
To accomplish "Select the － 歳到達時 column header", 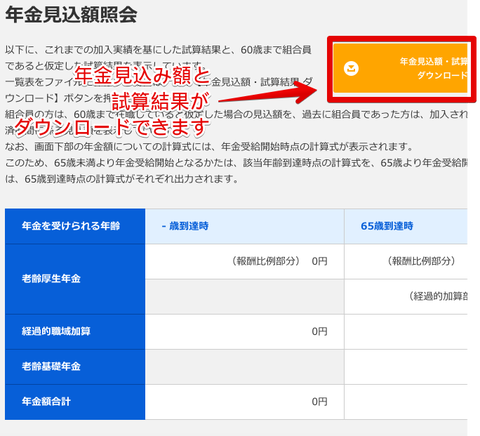I will [x=245, y=226].
